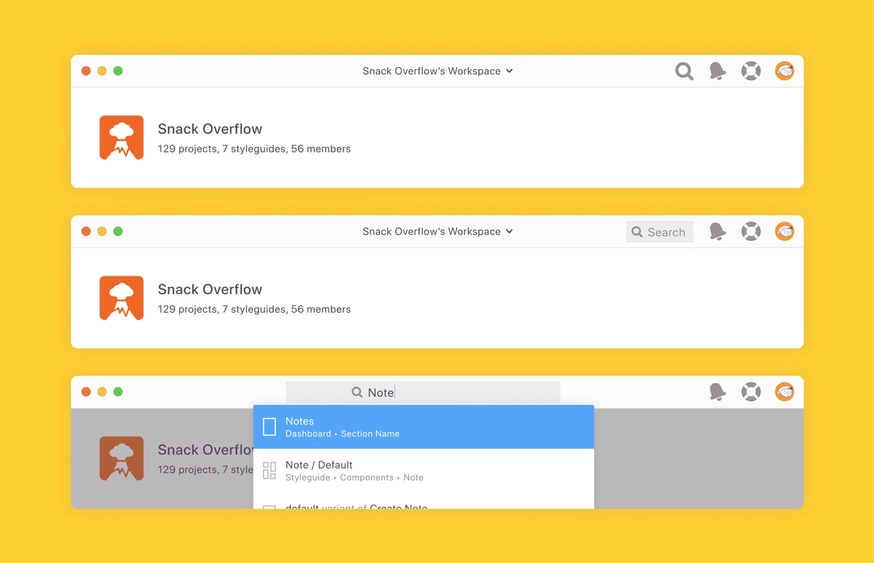Open notifications bell in the bottom window

point(717,392)
